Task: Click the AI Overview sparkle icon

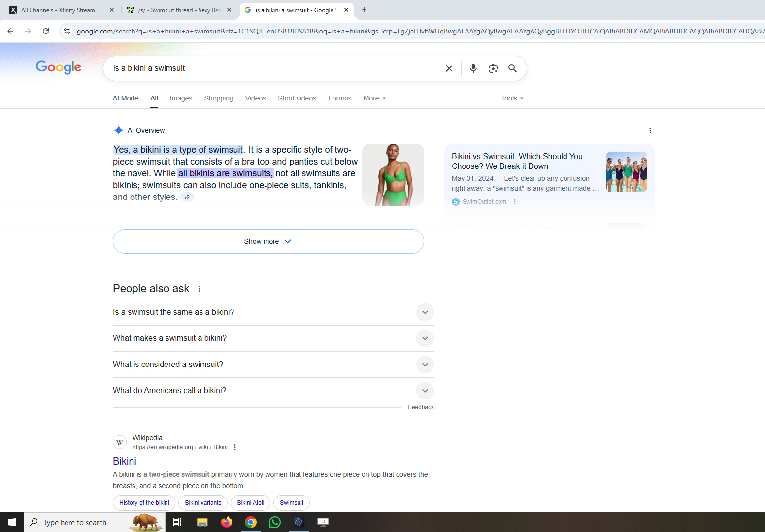Action: click(119, 130)
